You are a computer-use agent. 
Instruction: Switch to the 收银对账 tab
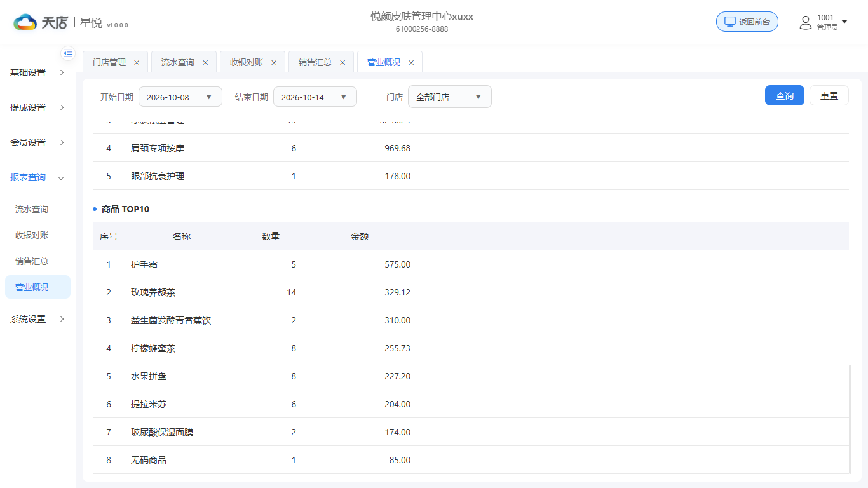pyautogui.click(x=247, y=62)
